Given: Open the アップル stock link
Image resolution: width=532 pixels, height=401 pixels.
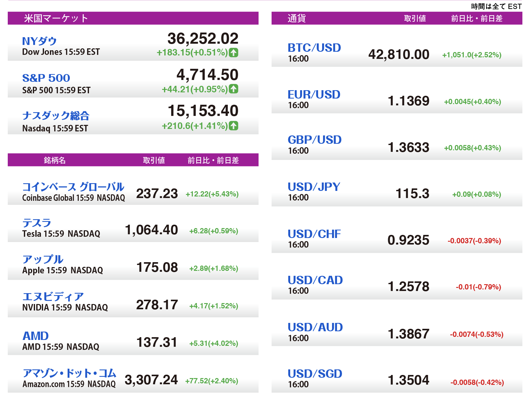Looking at the screenshot, I should (x=43, y=259).
